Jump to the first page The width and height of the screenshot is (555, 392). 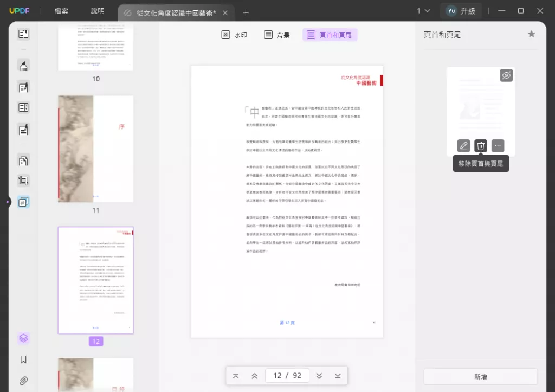point(236,376)
